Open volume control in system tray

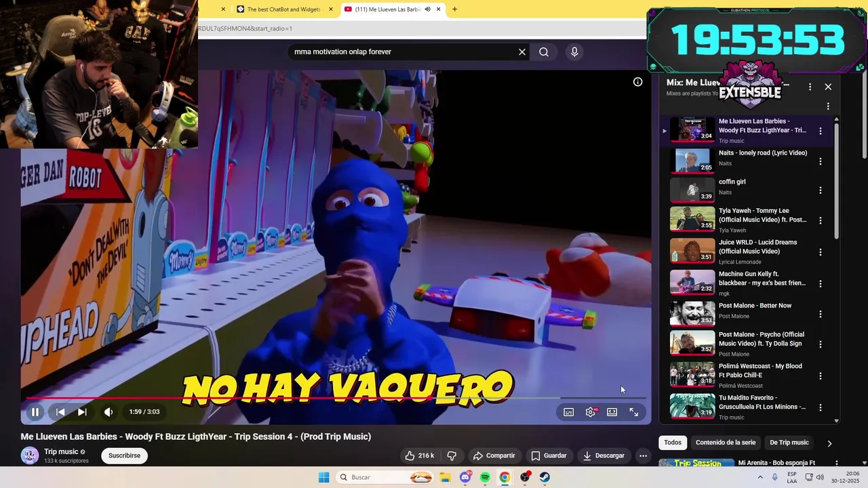[x=820, y=477]
